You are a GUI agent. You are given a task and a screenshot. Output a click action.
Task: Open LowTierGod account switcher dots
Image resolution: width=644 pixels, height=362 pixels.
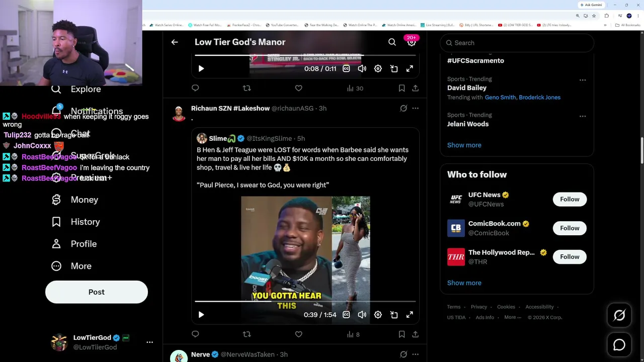click(149, 342)
